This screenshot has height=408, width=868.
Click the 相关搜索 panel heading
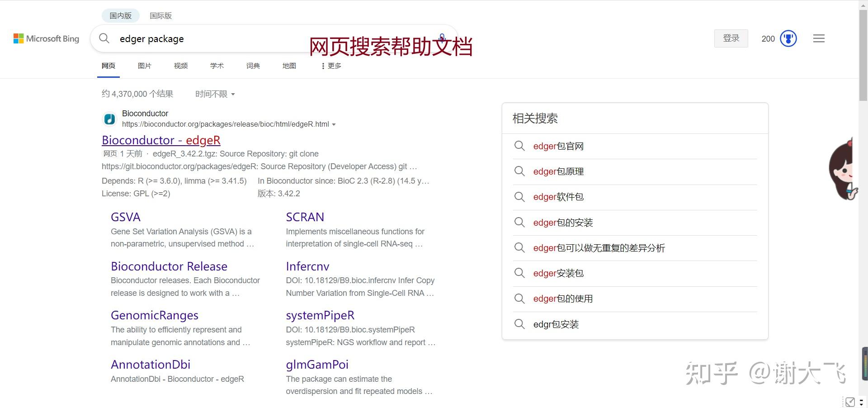pos(535,119)
